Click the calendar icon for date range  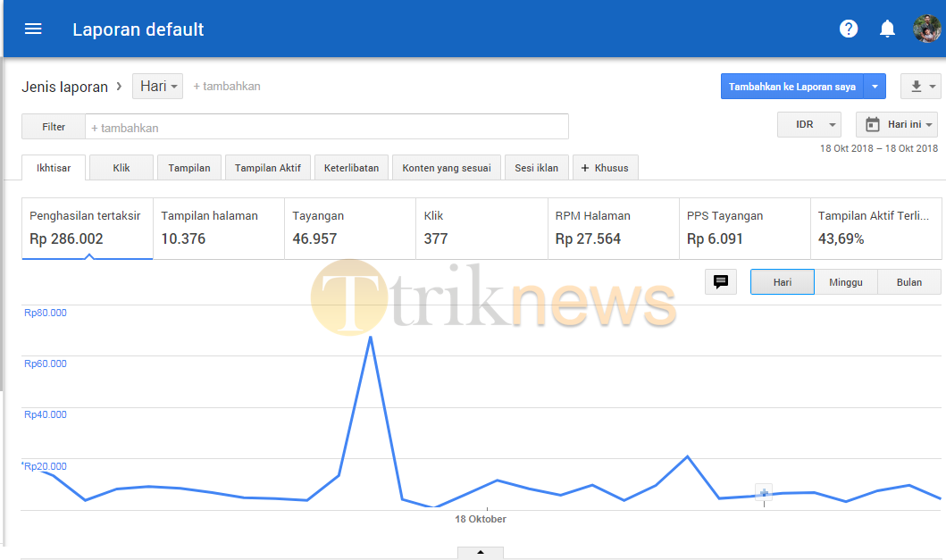(873, 124)
